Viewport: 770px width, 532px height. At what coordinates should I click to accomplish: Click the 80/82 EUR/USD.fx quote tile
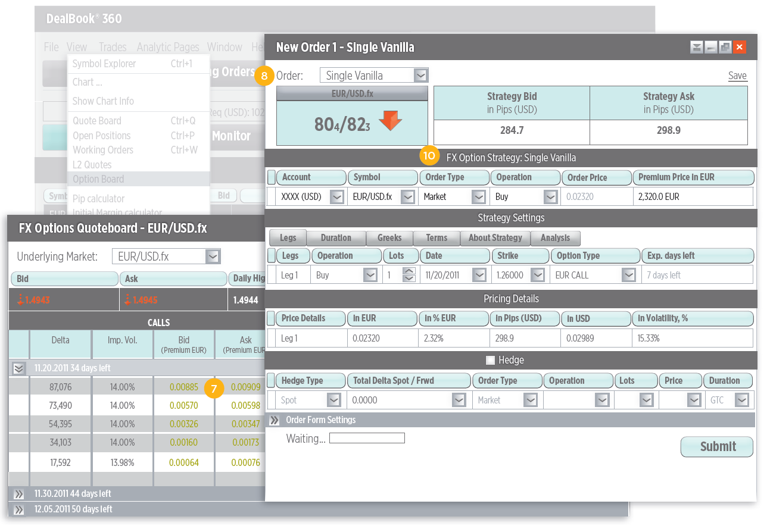click(x=352, y=123)
